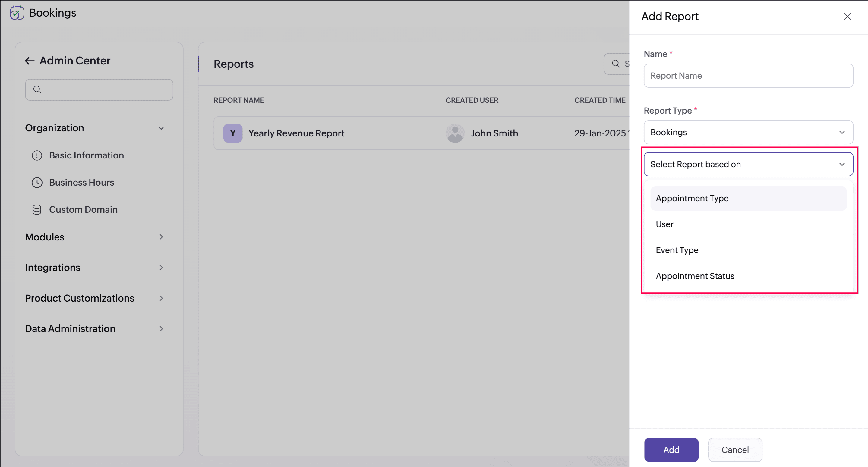Collapse the Organization section
Screen dimensions: 868x467
point(161,128)
